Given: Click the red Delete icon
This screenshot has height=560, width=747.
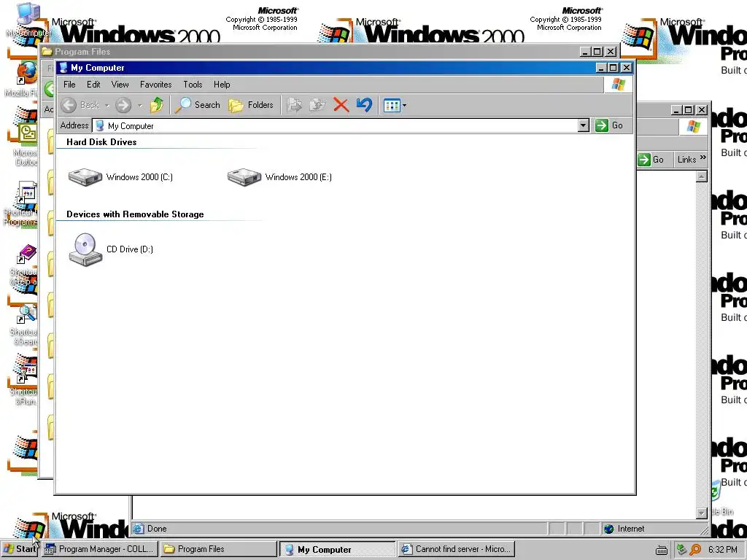Looking at the screenshot, I should pyautogui.click(x=341, y=105).
